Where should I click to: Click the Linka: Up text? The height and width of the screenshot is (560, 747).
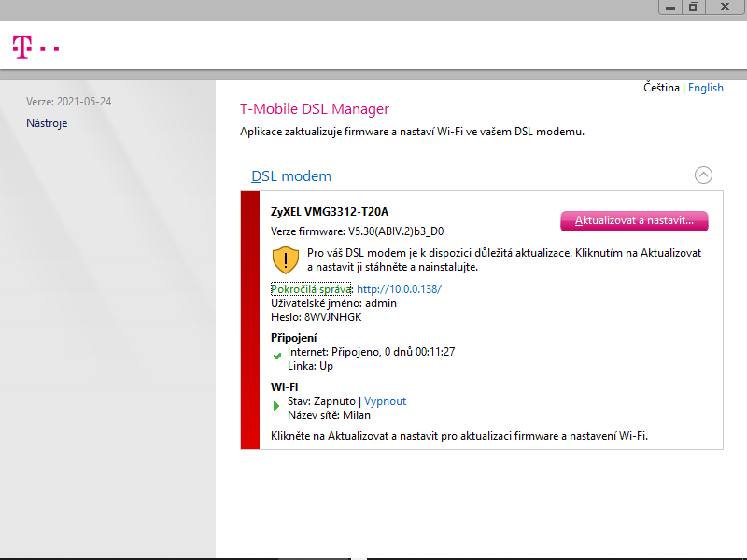310,366
